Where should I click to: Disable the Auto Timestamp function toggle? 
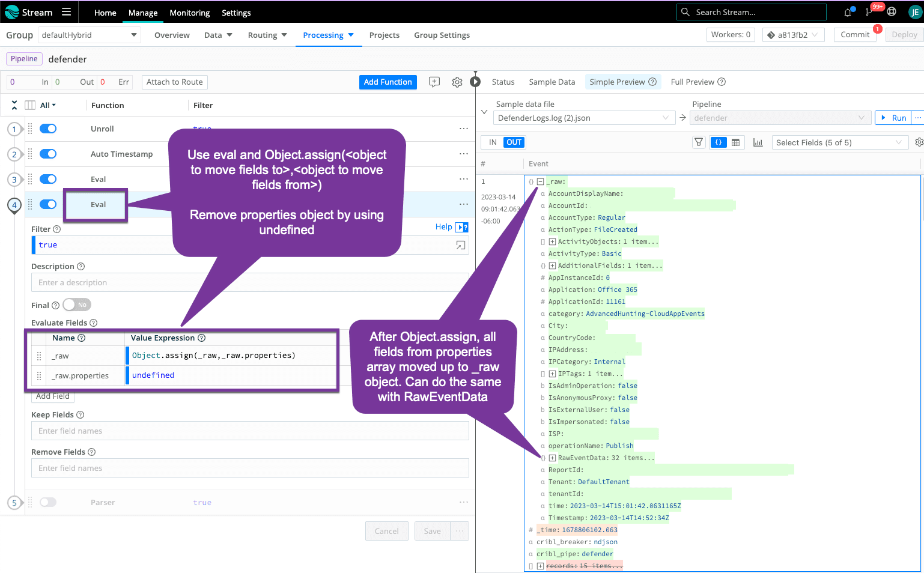[x=48, y=154]
